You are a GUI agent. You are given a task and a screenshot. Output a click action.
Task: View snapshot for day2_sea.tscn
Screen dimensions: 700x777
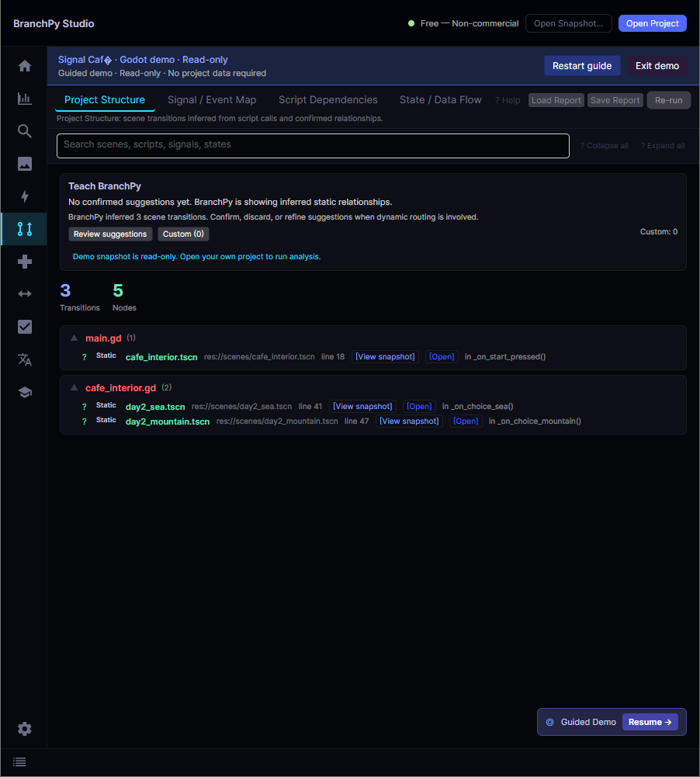pos(362,406)
